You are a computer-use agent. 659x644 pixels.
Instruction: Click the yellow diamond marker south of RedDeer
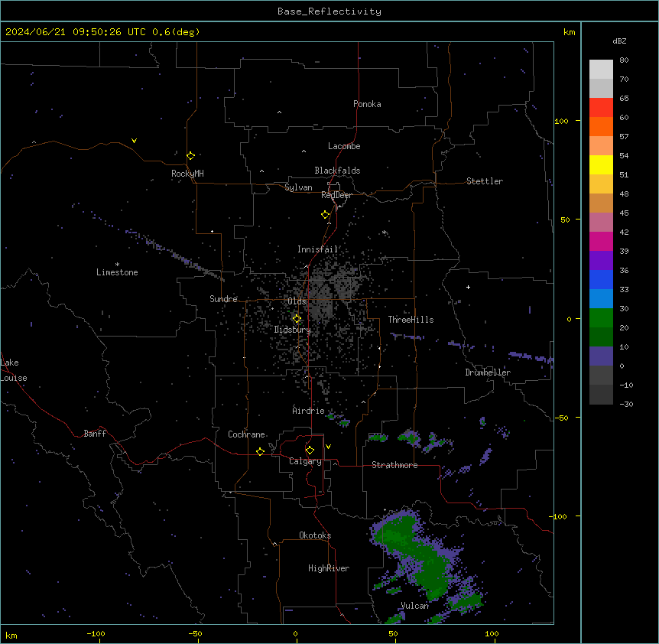[x=325, y=214]
